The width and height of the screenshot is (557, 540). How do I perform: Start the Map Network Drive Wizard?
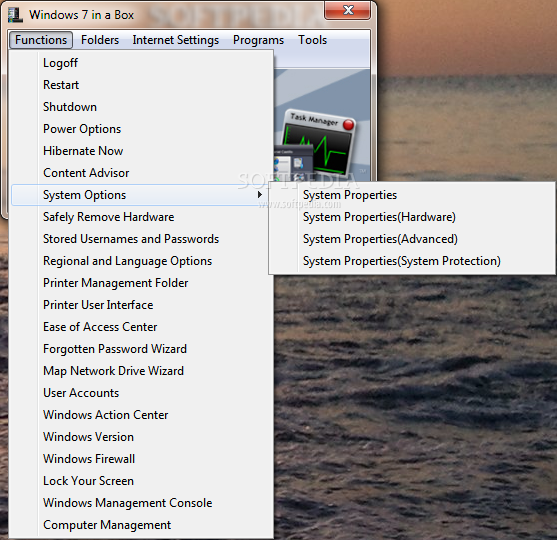pyautogui.click(x=142, y=371)
